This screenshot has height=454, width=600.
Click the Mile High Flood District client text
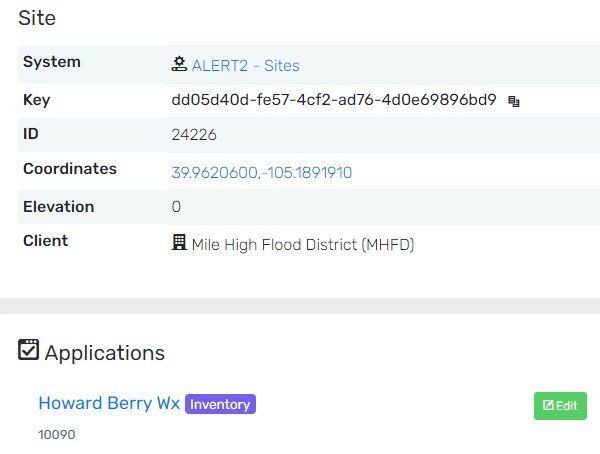[x=302, y=244]
